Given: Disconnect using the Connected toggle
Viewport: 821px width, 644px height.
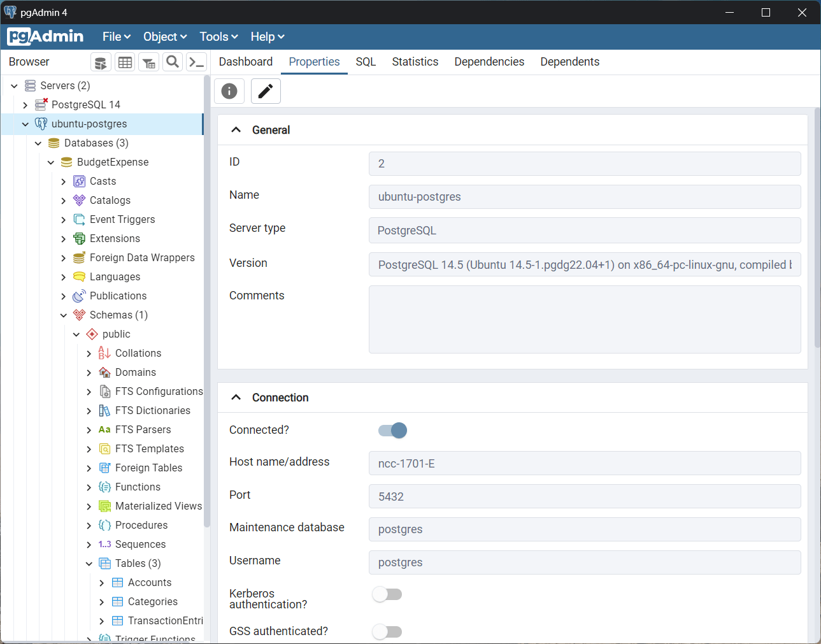Looking at the screenshot, I should (x=392, y=430).
